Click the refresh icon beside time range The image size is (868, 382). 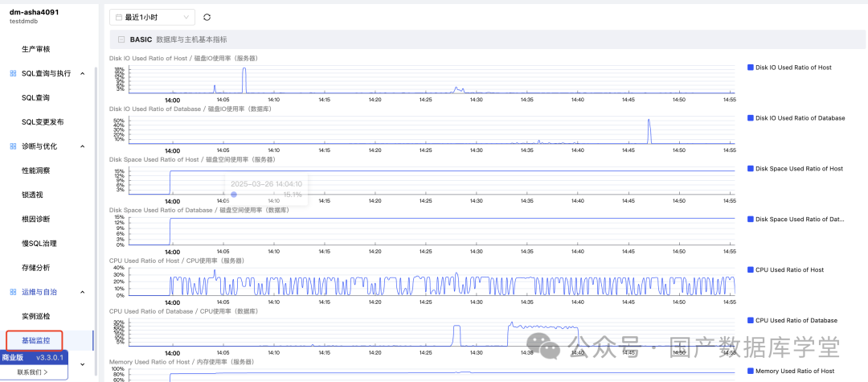tap(207, 17)
